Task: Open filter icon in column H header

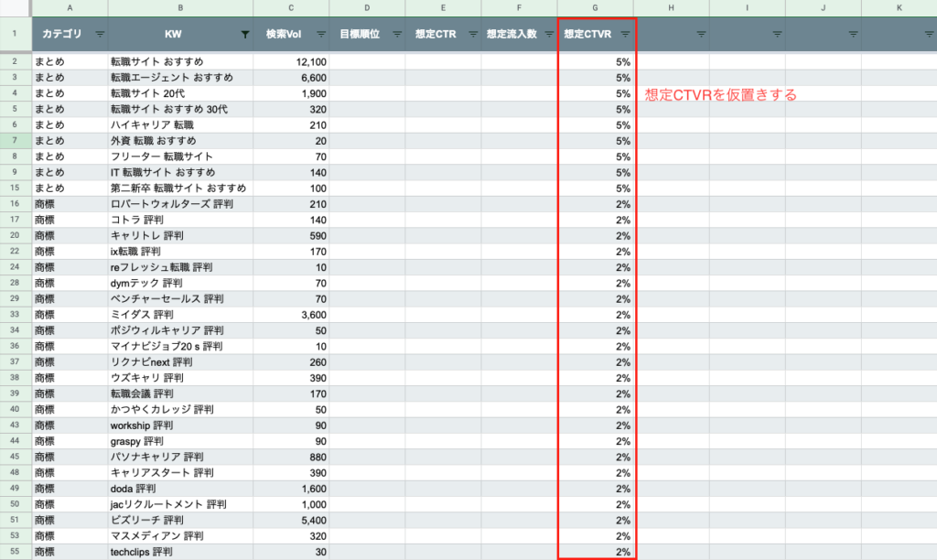Action: pos(701,34)
